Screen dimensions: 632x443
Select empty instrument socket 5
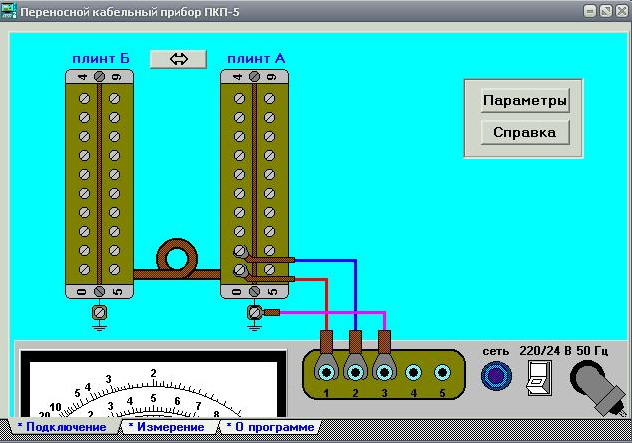(442, 372)
